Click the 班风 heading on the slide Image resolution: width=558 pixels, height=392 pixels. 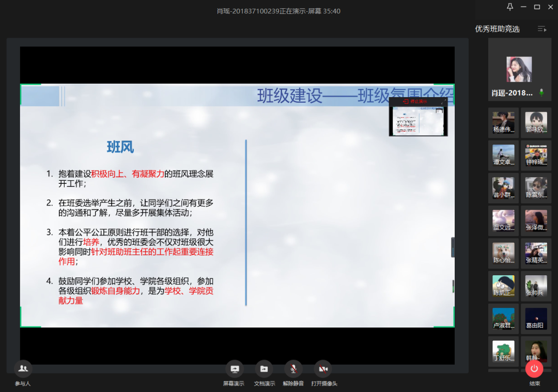(120, 147)
